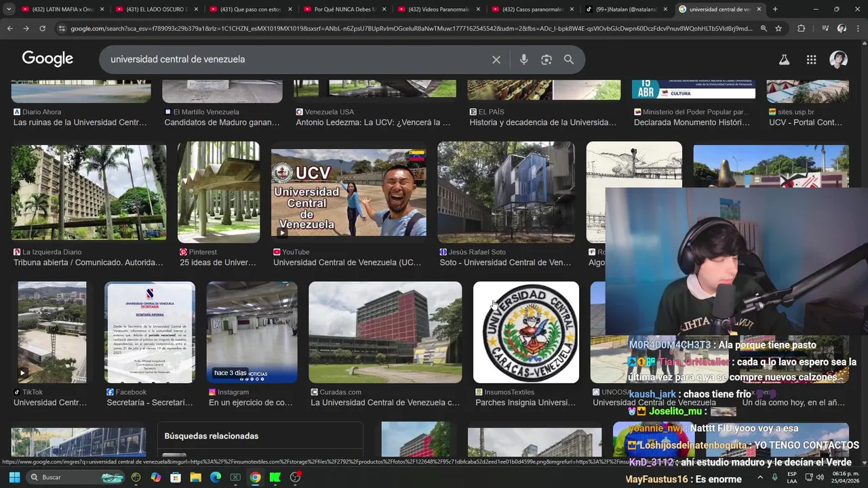Switch to Natalan TikTok tab
Image resolution: width=868 pixels, height=488 pixels.
[625, 9]
